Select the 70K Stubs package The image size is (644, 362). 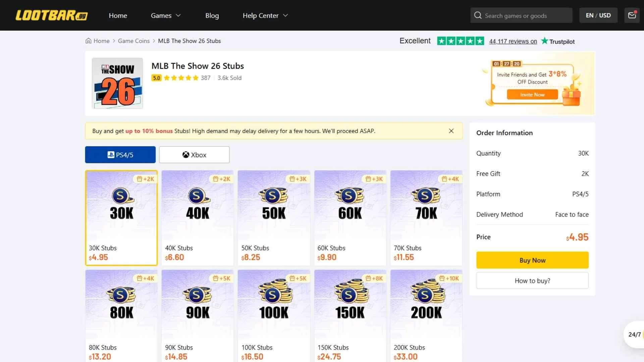point(426,218)
